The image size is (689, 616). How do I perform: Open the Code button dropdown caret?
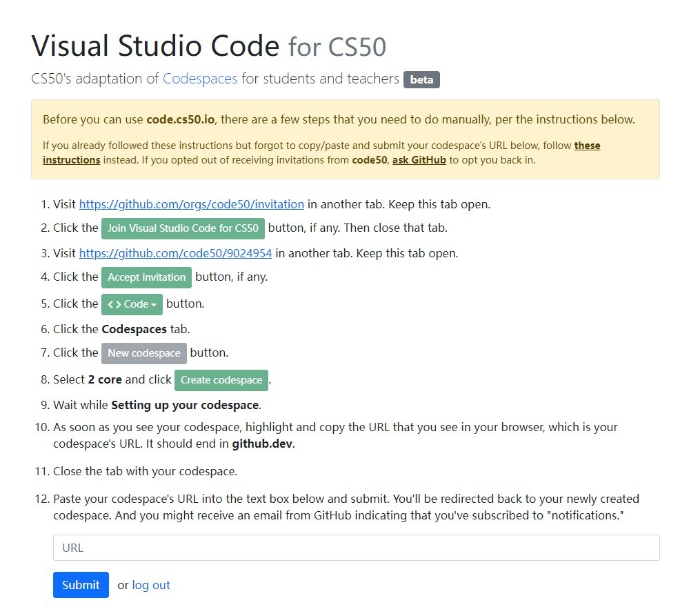point(153,304)
